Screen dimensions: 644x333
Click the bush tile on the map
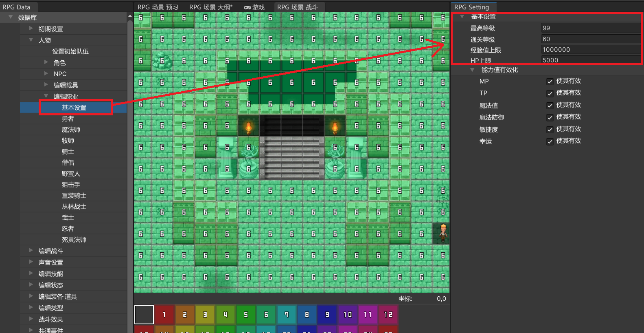point(162,61)
